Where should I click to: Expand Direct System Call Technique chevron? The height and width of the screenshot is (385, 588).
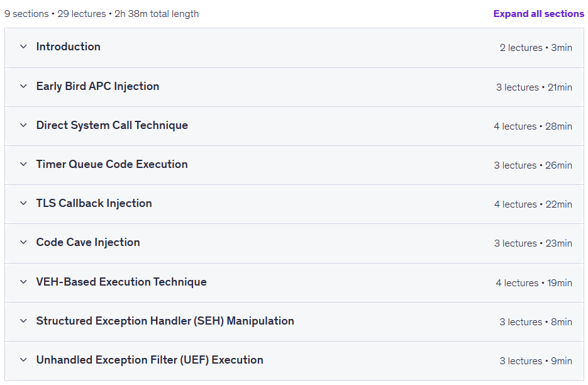tap(23, 125)
